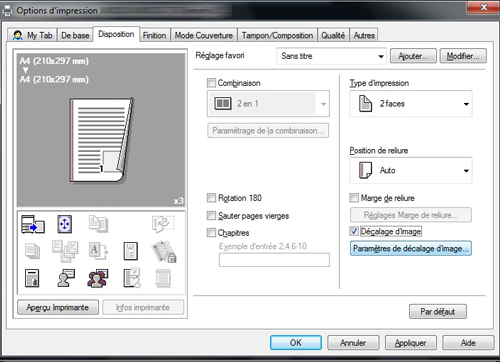The width and height of the screenshot is (500, 362).
Task: Click document-with-clock date/time icon
Action: coord(132,278)
